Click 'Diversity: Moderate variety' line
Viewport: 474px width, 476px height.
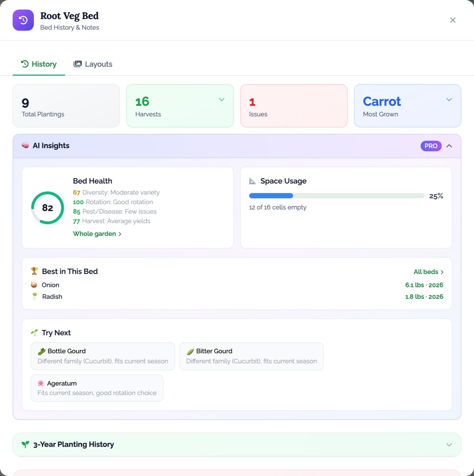(x=116, y=192)
